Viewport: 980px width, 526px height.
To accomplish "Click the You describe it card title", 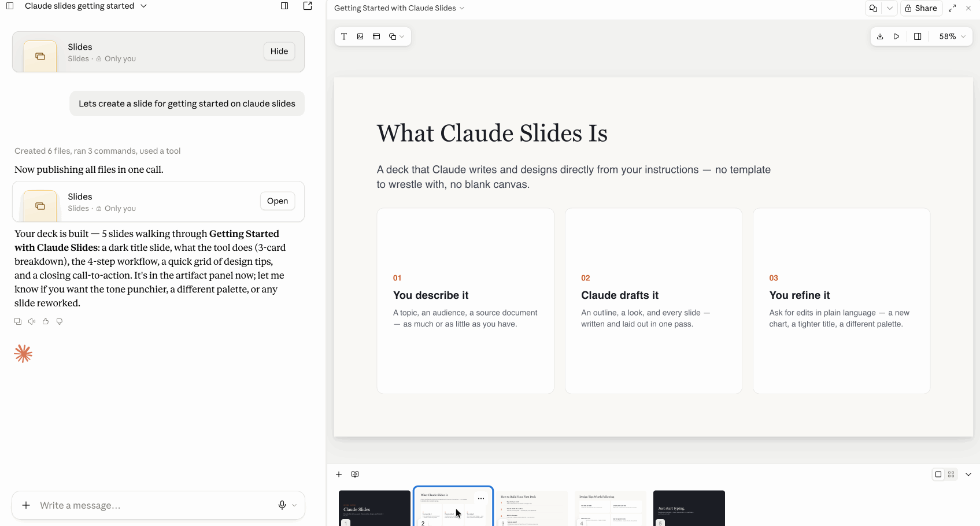I will 431,295.
